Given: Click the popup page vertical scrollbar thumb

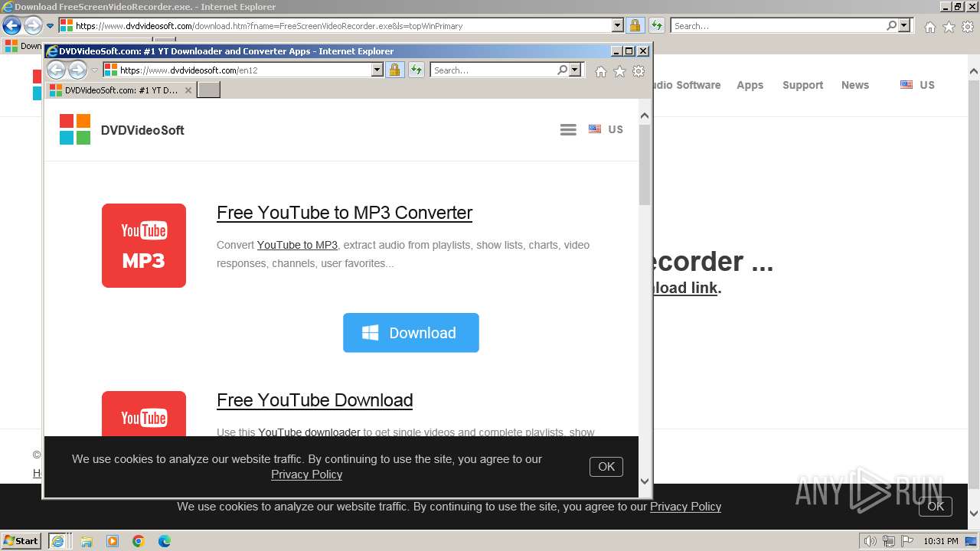Looking at the screenshot, I should (645, 165).
